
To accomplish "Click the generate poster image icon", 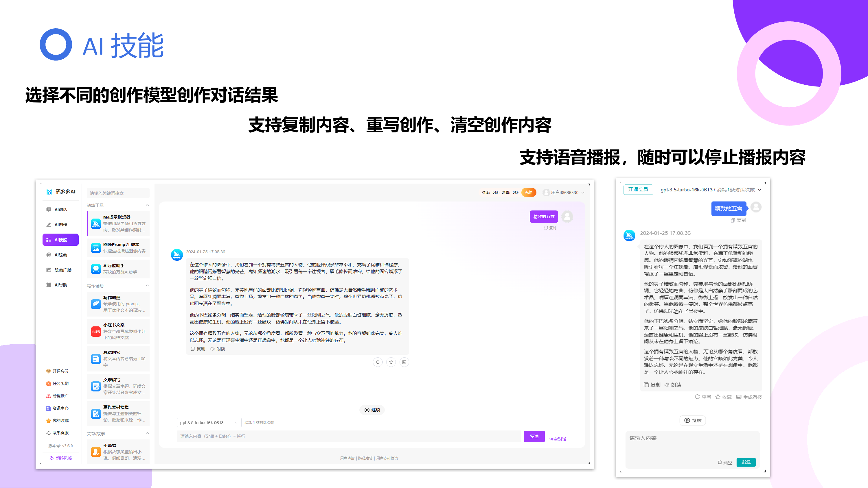I will (x=404, y=362).
